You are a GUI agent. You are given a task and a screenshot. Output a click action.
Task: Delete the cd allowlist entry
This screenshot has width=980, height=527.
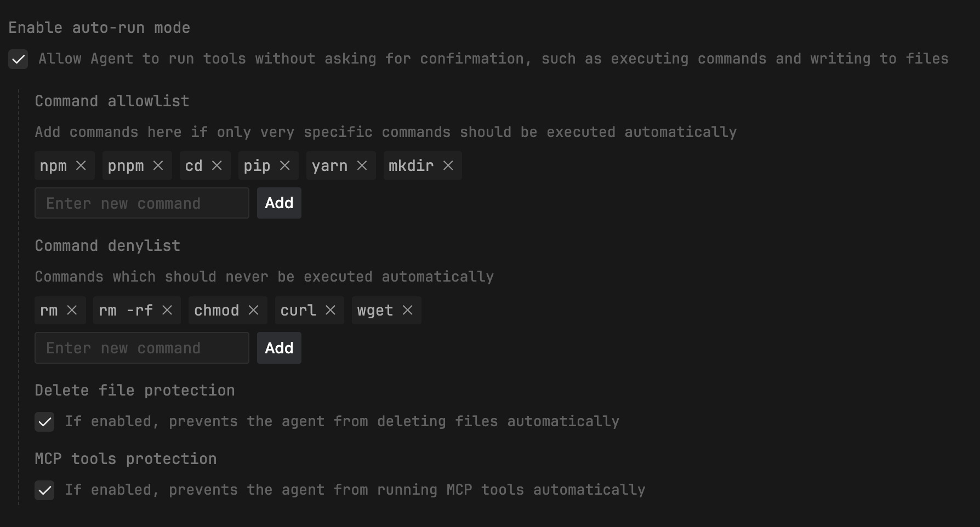coord(217,165)
